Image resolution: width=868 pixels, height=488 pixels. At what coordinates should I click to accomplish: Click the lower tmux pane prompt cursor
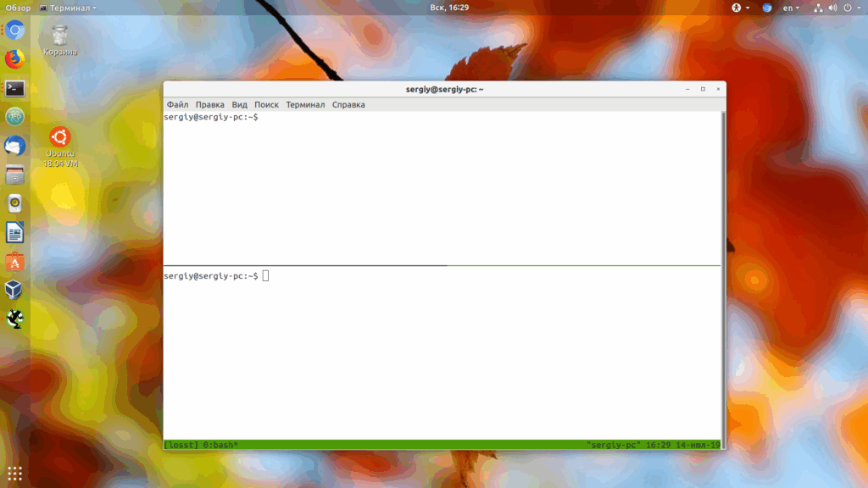tap(265, 275)
